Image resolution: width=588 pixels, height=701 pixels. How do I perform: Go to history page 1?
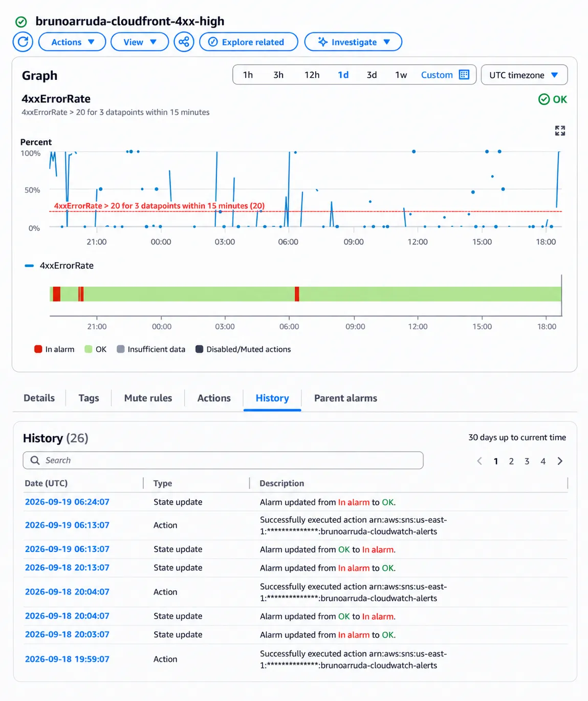pos(495,461)
